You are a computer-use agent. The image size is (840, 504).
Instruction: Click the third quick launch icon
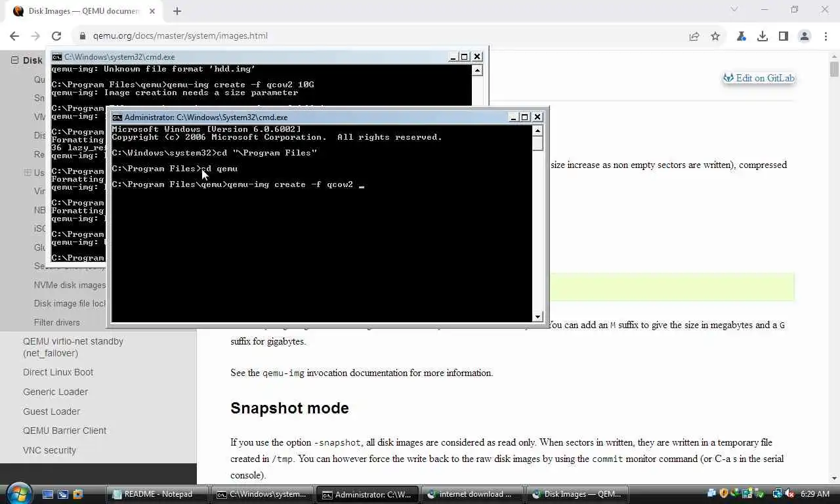78,494
